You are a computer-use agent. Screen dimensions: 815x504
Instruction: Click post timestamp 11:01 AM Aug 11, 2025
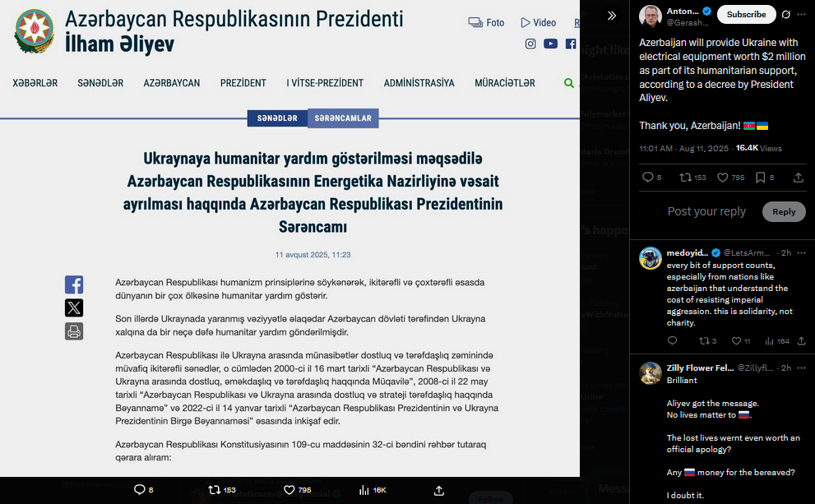pyautogui.click(x=684, y=149)
